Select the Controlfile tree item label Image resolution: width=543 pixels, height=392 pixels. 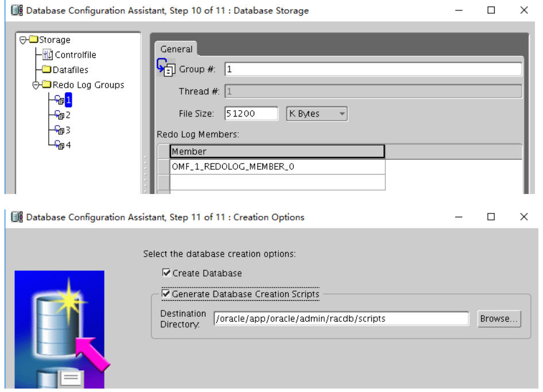76,55
